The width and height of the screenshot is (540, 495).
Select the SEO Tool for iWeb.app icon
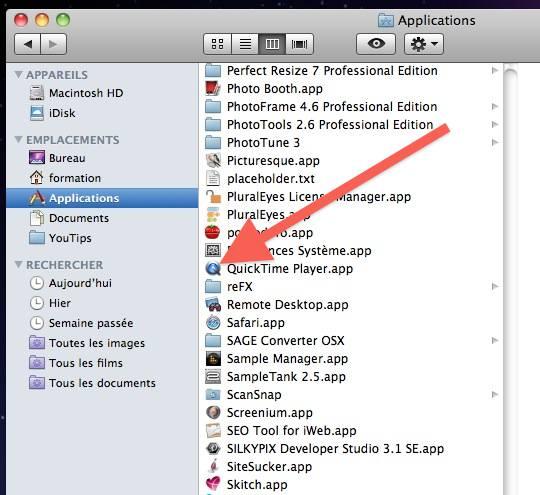point(213,431)
